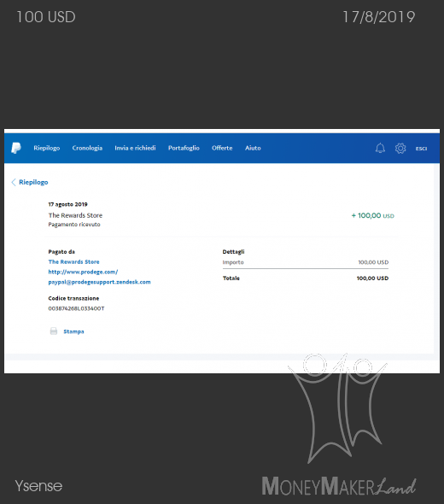Click the Stampa print link
The height and width of the screenshot is (504, 444).
tap(73, 331)
